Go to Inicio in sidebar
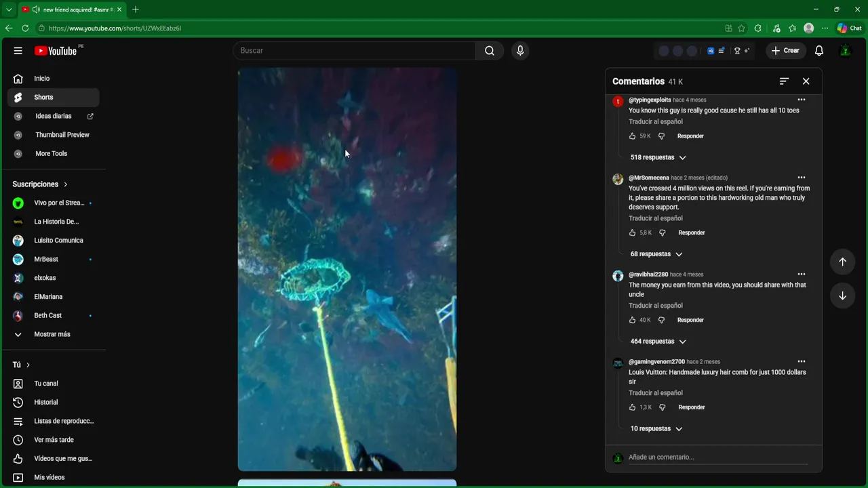868x488 pixels. coord(53,79)
